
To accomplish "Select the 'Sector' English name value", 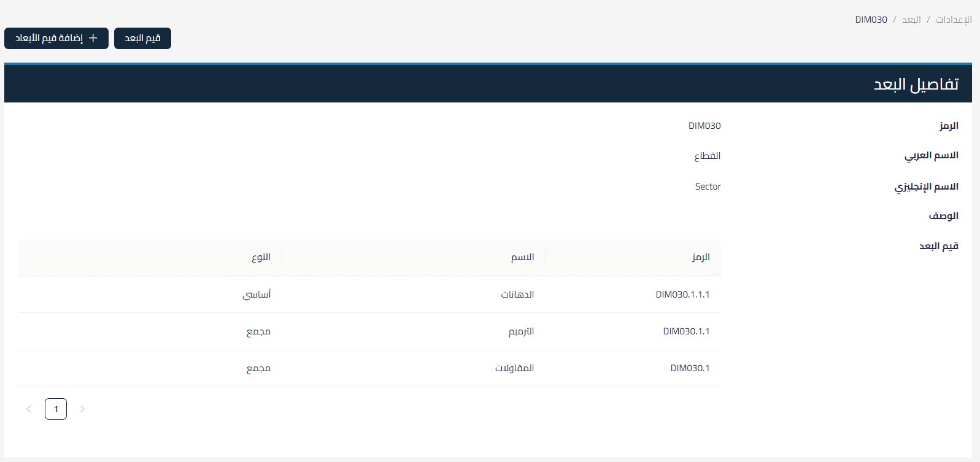I will pyautogui.click(x=708, y=187).
